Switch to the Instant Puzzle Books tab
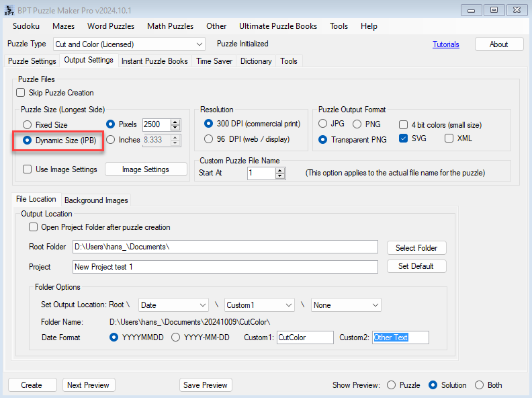 154,61
